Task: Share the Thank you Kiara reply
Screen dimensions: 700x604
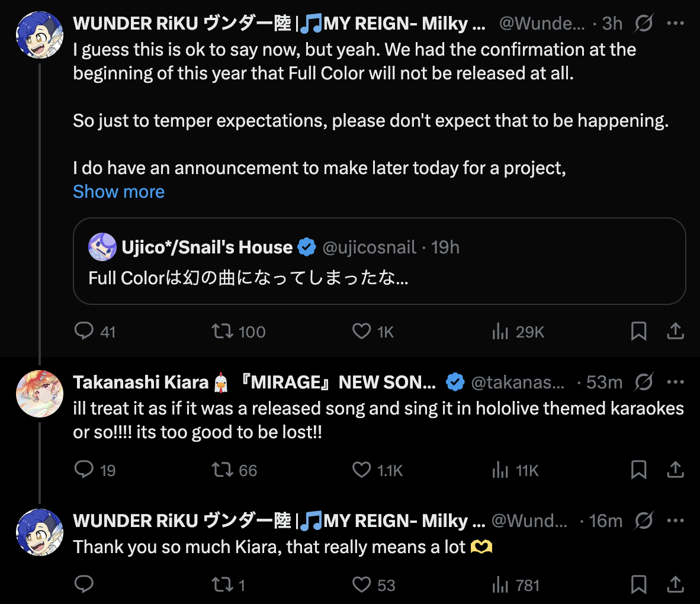Action: (675, 585)
